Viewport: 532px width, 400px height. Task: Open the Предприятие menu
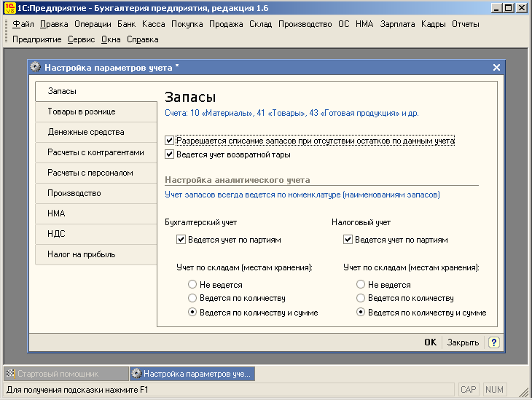click(x=37, y=39)
